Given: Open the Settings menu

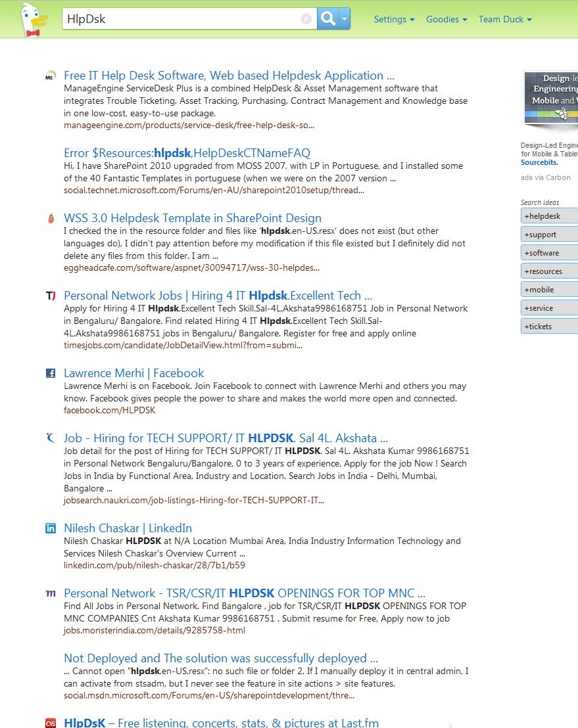Looking at the screenshot, I should pos(394,19).
